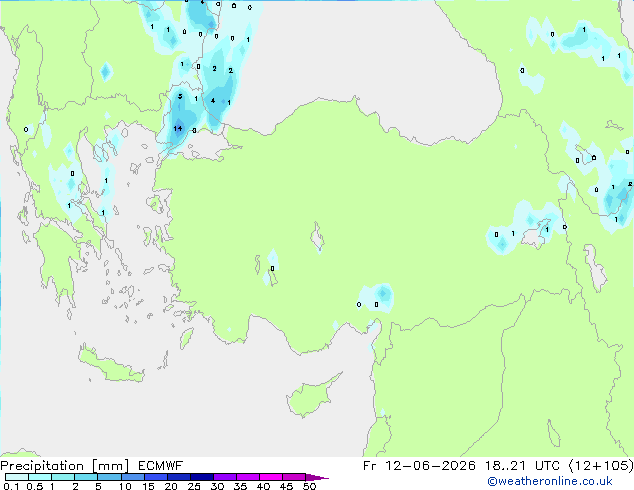634x490 pixels.
Task: Click the '50' legend scale label
Action: (x=309, y=486)
